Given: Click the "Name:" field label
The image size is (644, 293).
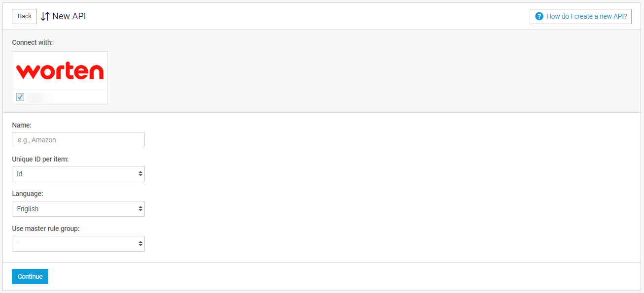Looking at the screenshot, I should click(x=22, y=126).
